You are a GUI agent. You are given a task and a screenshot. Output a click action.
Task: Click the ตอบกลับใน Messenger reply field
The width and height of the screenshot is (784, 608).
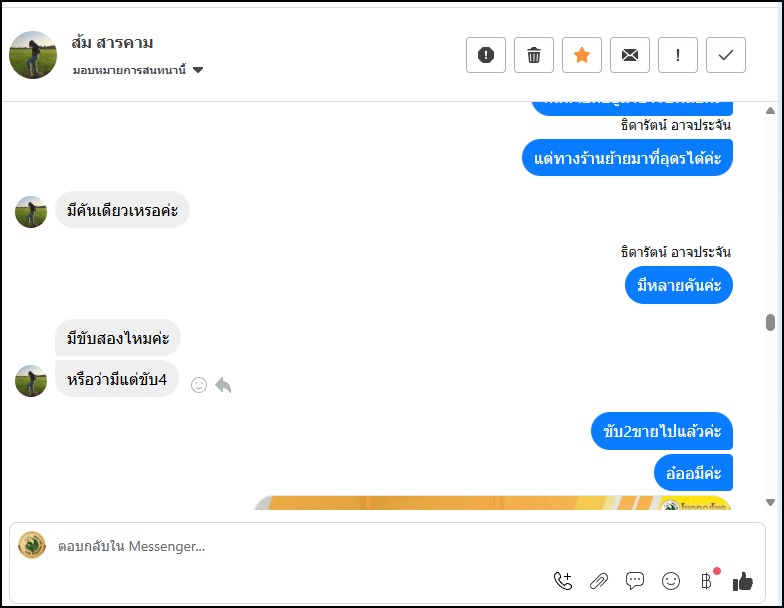point(300,546)
